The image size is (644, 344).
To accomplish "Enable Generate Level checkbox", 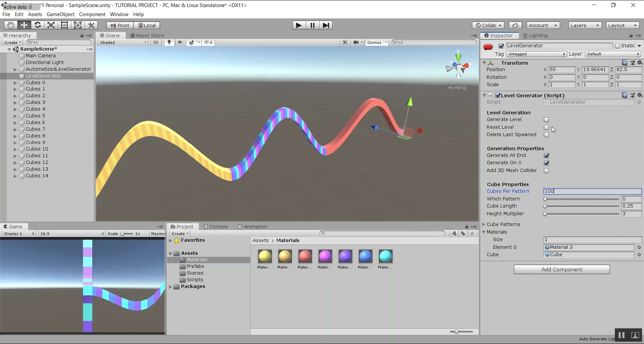I will pyautogui.click(x=546, y=120).
